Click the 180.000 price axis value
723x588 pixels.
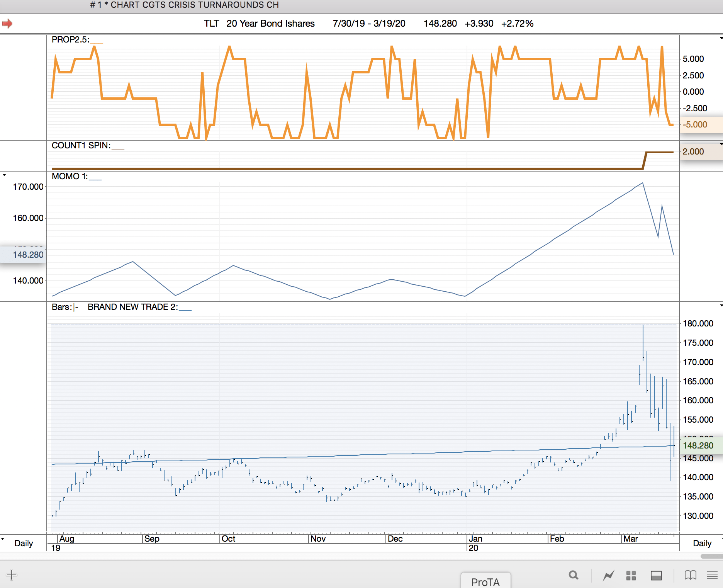pyautogui.click(x=698, y=323)
